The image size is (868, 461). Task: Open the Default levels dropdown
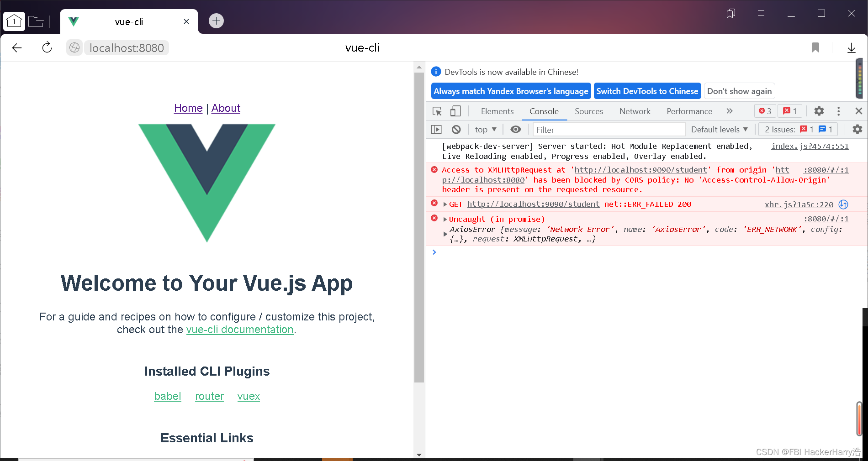pyautogui.click(x=719, y=129)
